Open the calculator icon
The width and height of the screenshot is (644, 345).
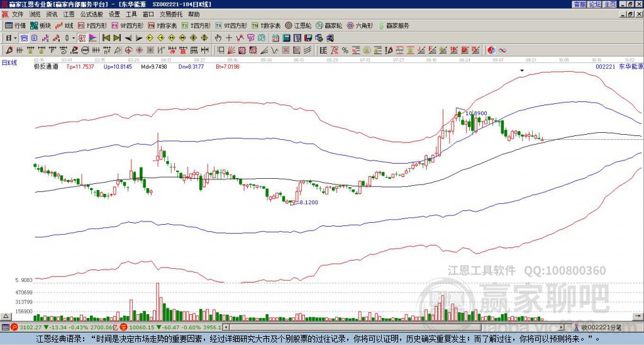[x=286, y=38]
